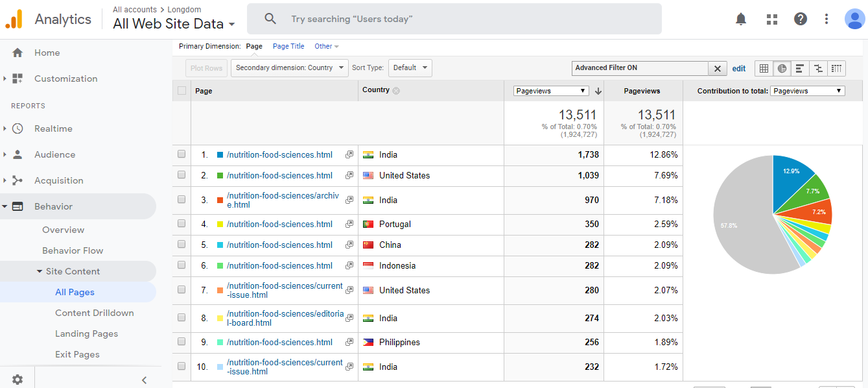Open the Secondary dimension: Country dropdown

[x=290, y=68]
